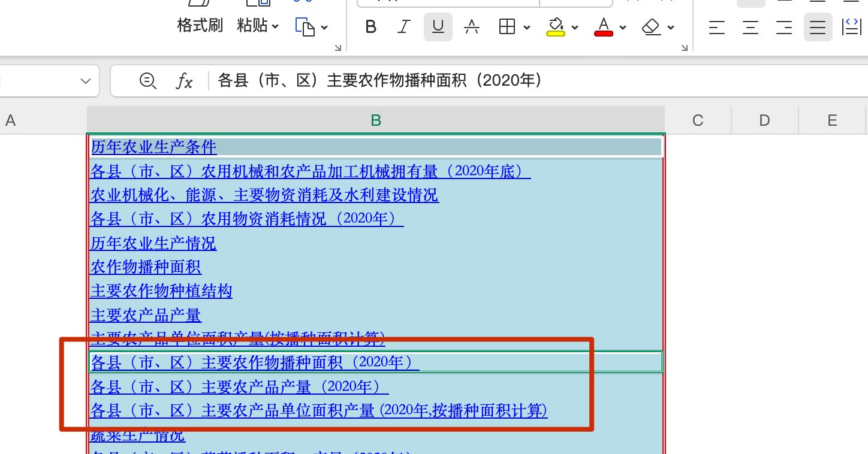This screenshot has height=454, width=868.
Task: Click the magnifier icon in the formula bar
Action: click(147, 80)
